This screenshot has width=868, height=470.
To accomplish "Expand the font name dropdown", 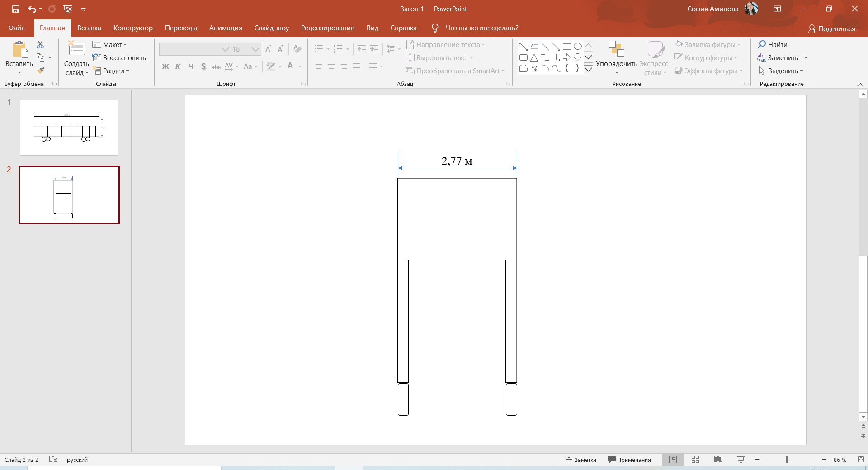I will click(225, 49).
